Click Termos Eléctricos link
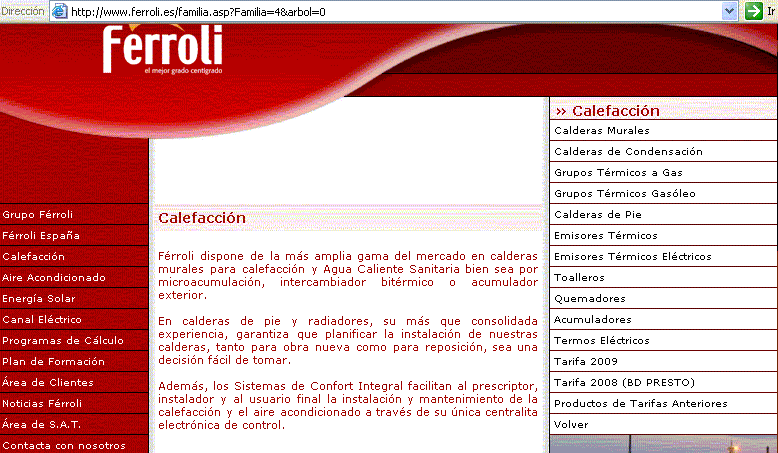Viewport: 778px width, 453px height. (602, 340)
